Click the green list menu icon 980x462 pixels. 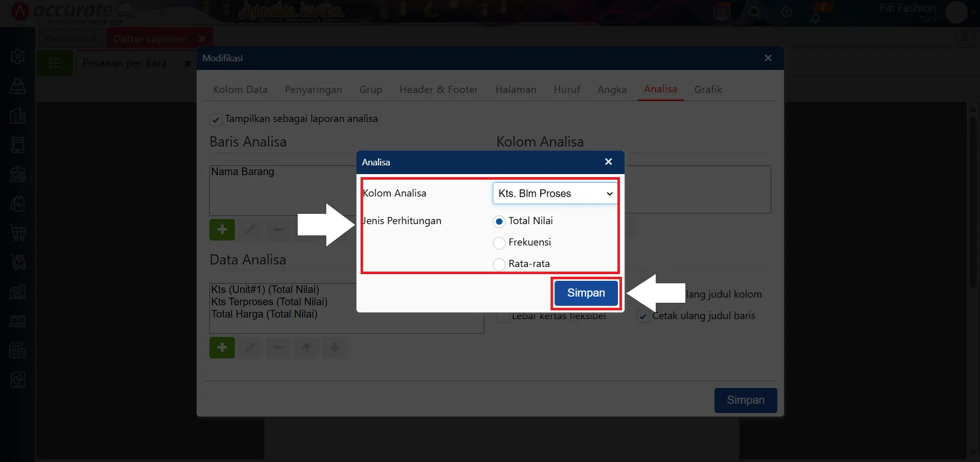[x=55, y=63]
